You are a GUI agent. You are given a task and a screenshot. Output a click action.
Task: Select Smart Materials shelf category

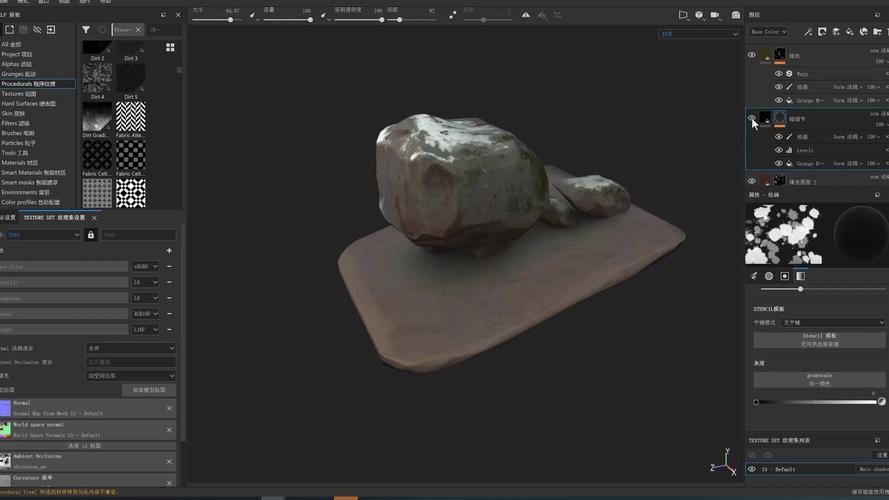coord(33,173)
